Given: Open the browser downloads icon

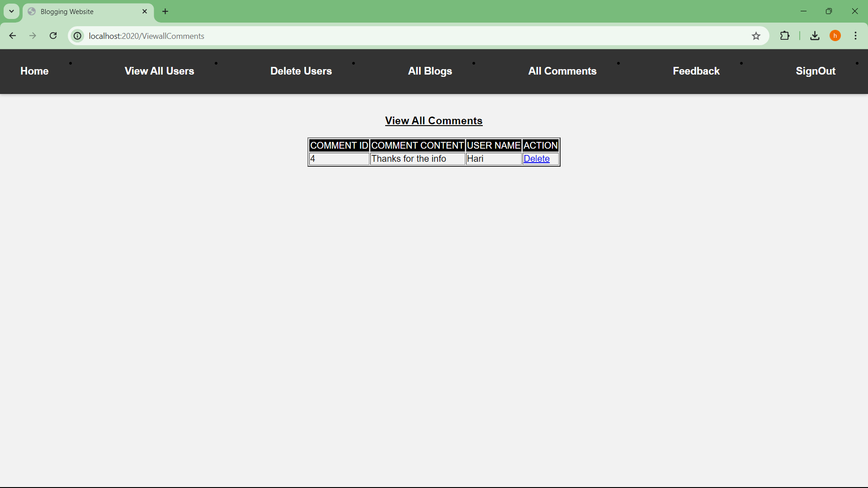Looking at the screenshot, I should 815,36.
